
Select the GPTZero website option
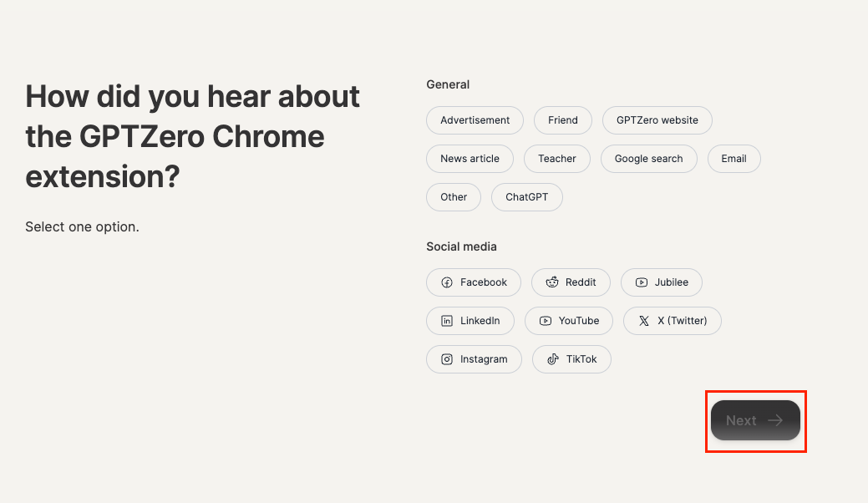pos(657,120)
